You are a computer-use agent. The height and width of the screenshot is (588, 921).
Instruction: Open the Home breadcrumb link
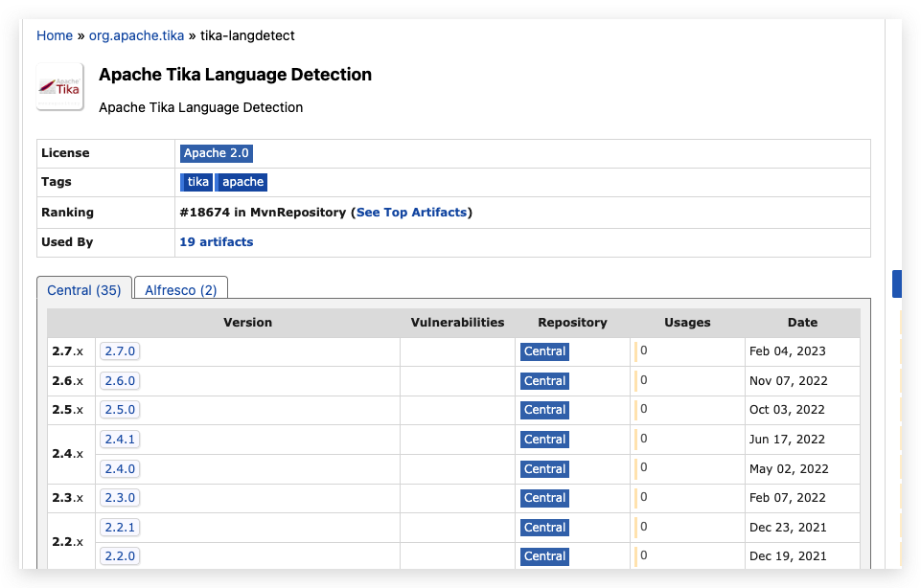(55, 35)
